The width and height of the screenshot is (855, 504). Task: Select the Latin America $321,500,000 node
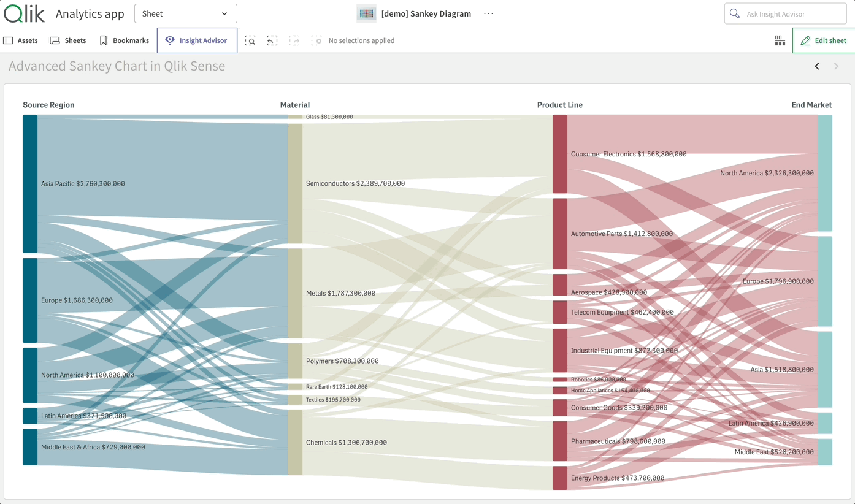point(30,416)
